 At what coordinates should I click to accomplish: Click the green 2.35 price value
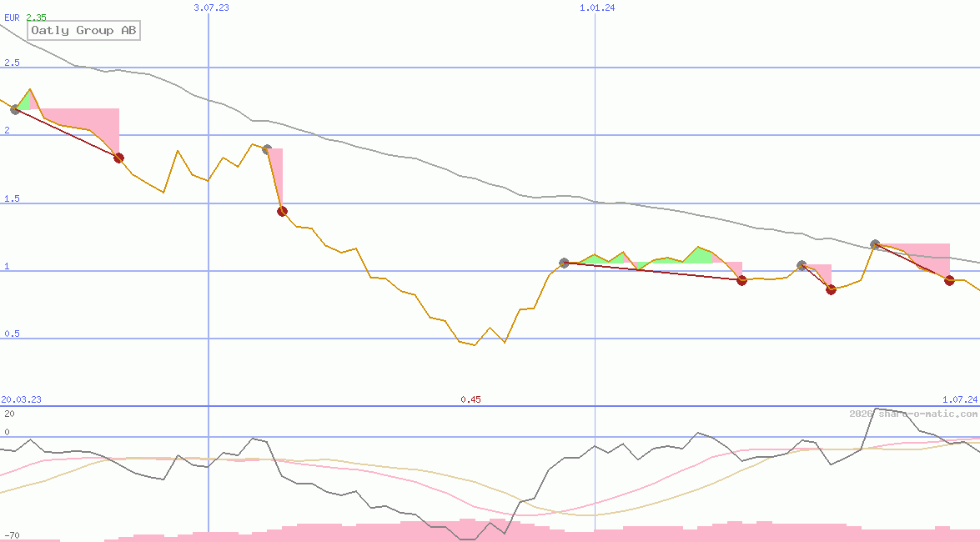[x=36, y=17]
